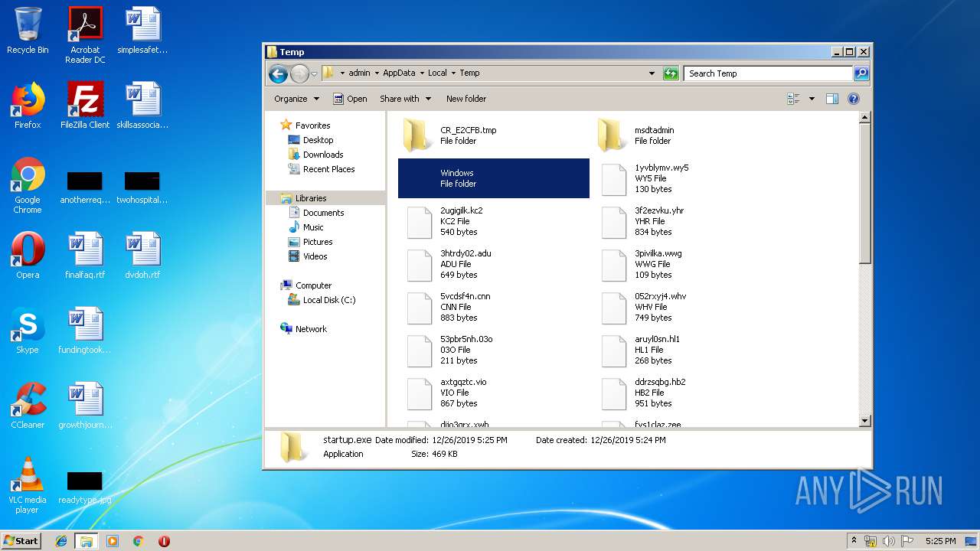Select Favorites in navigation pane
Viewport: 980px width, 551px height.
tap(312, 126)
